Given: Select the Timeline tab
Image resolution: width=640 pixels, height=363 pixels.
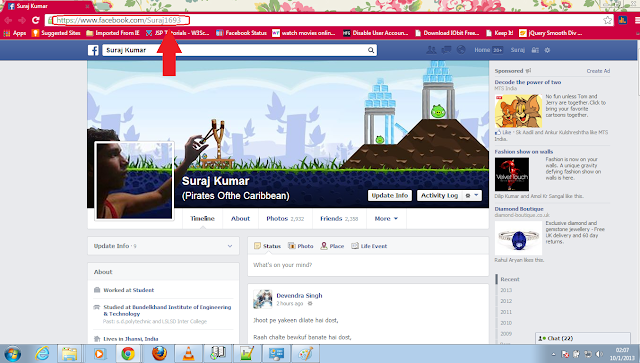Looking at the screenshot, I should click(x=202, y=218).
